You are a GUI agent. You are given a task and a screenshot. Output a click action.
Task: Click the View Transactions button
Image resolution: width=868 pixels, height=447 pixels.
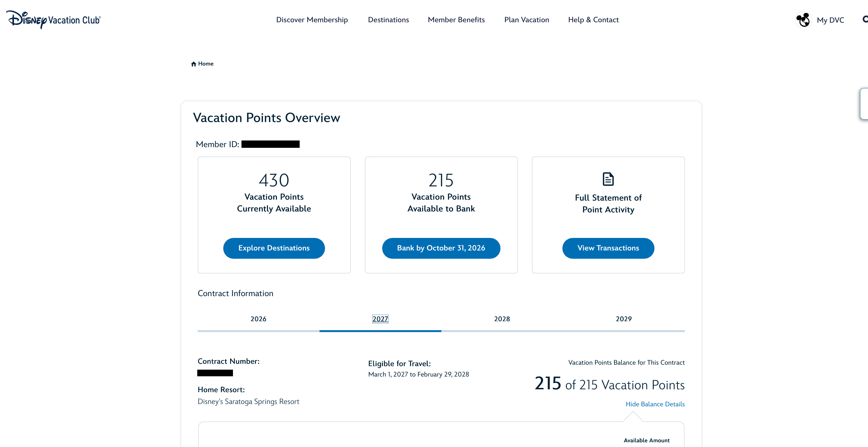tap(608, 248)
